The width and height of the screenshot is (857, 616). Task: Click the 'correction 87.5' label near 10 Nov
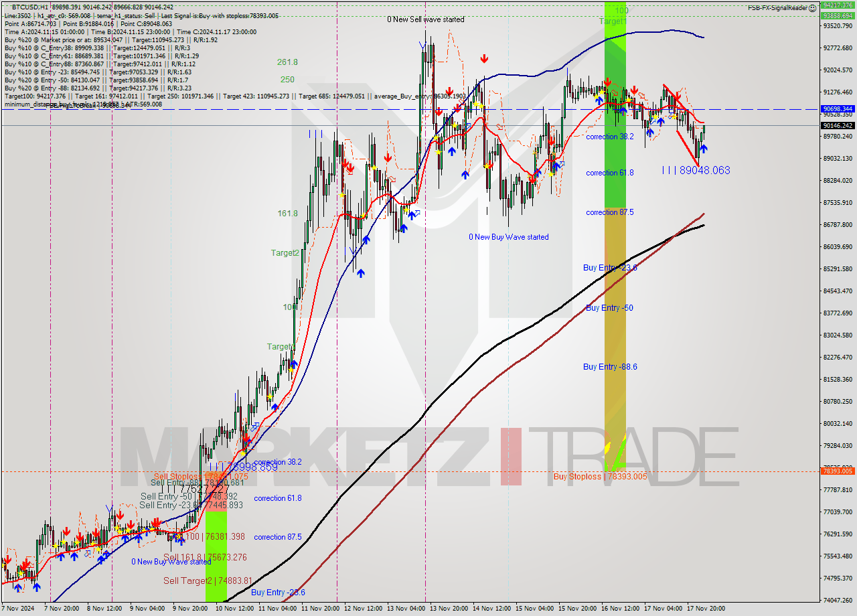[x=278, y=537]
